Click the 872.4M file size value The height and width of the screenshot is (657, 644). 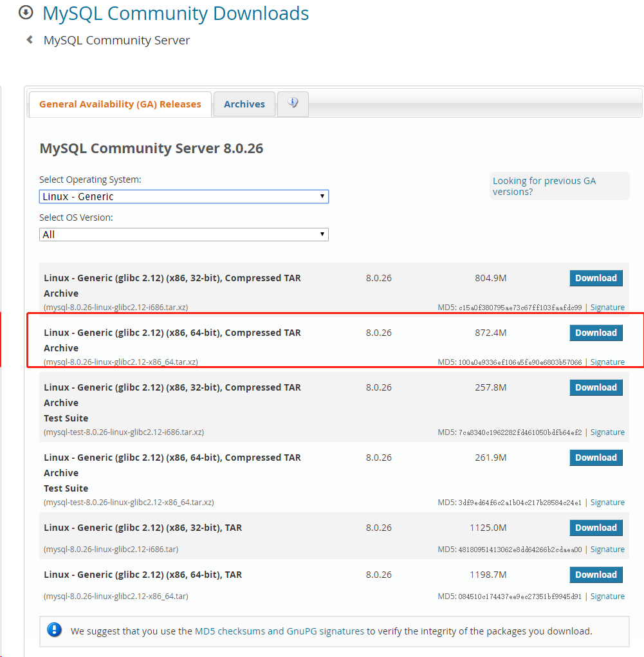coord(491,333)
